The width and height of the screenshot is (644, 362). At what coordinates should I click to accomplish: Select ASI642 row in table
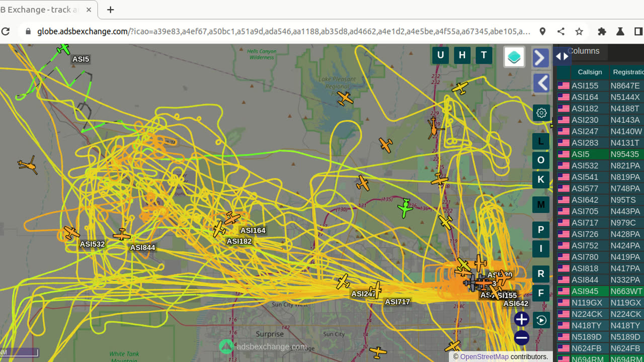[x=600, y=200]
